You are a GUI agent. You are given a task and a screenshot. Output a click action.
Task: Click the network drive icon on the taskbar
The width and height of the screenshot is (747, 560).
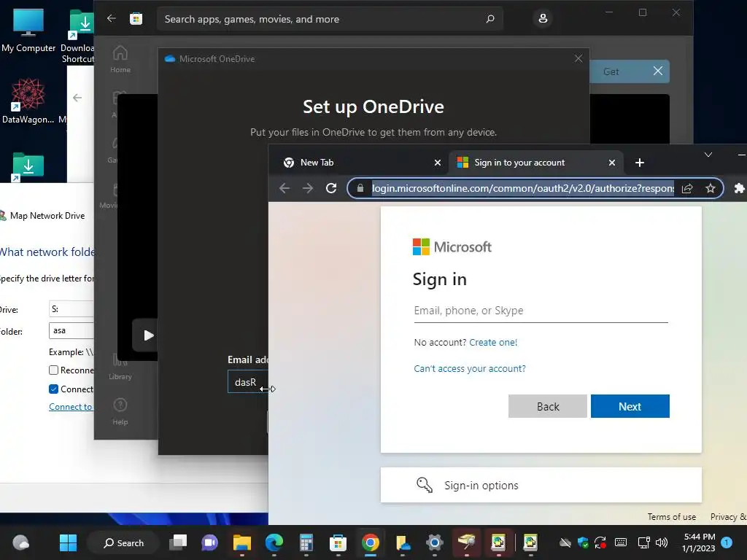click(466, 542)
